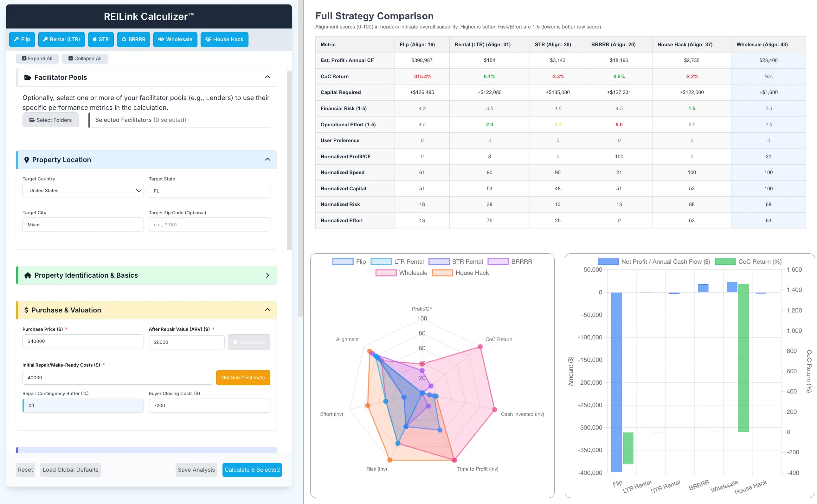Click the minus icon in Collapse All
The height and width of the screenshot is (504, 817).
pyautogui.click(x=70, y=58)
